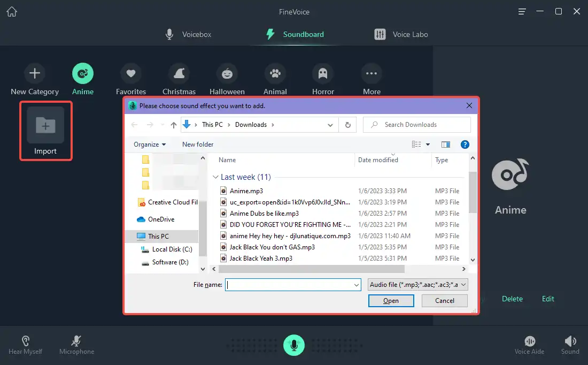
Task: Click the back navigation arrow in dialog
Action: [x=134, y=125]
